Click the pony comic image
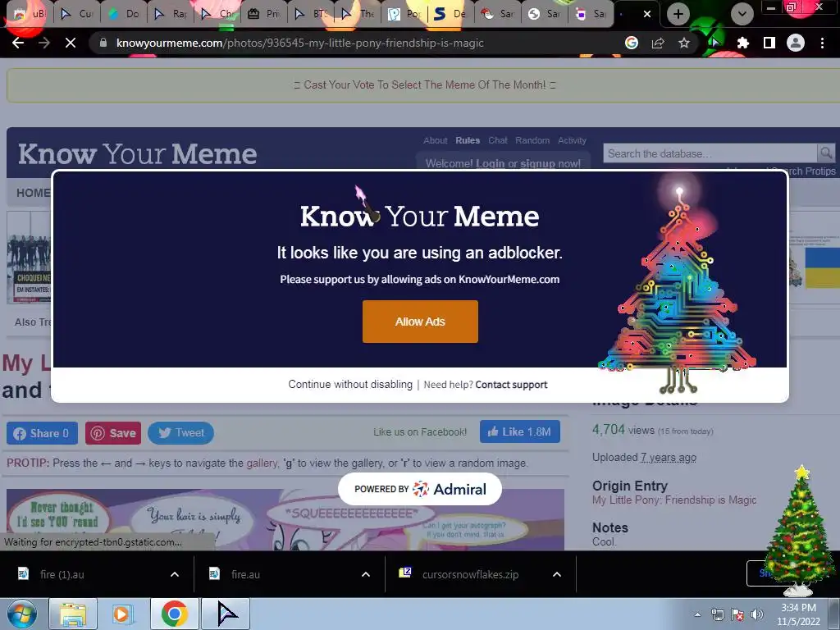840x630 pixels. [x=285, y=519]
